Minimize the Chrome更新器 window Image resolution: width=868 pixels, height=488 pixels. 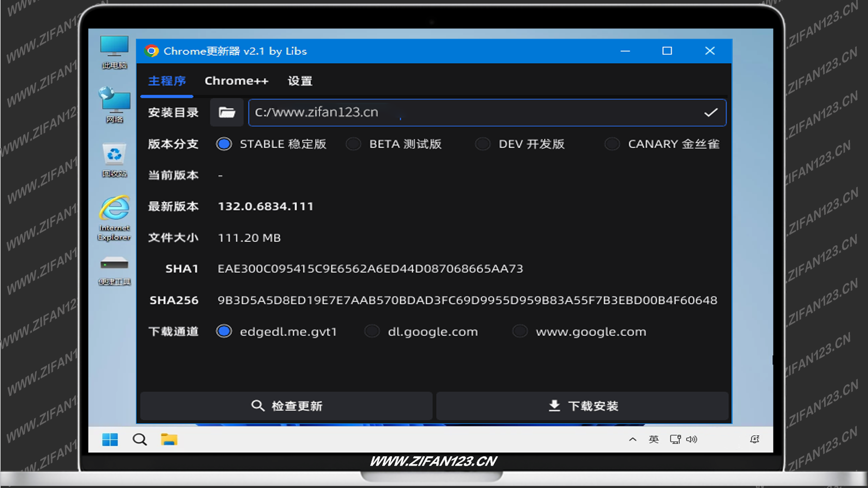[x=625, y=51]
